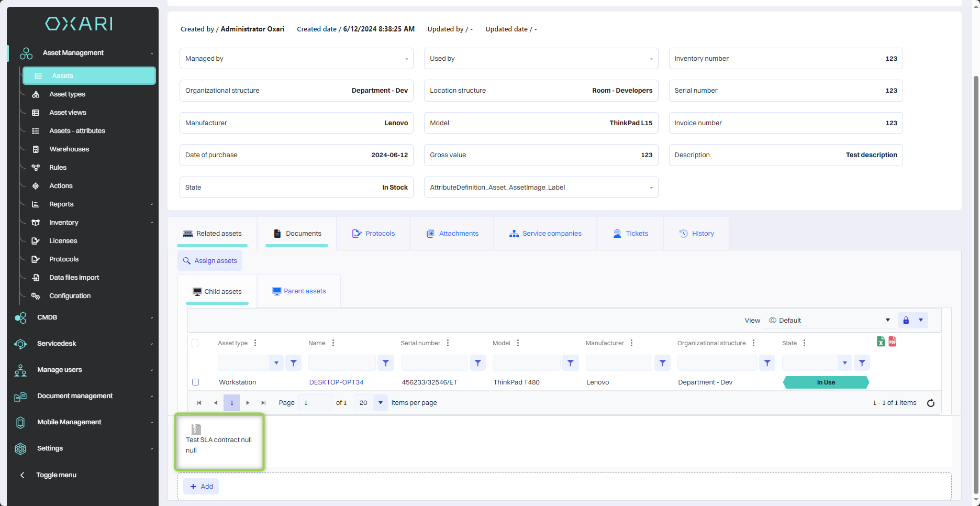This screenshot has width=980, height=506.
Task: Go to the next grid page
Action: tap(248, 403)
